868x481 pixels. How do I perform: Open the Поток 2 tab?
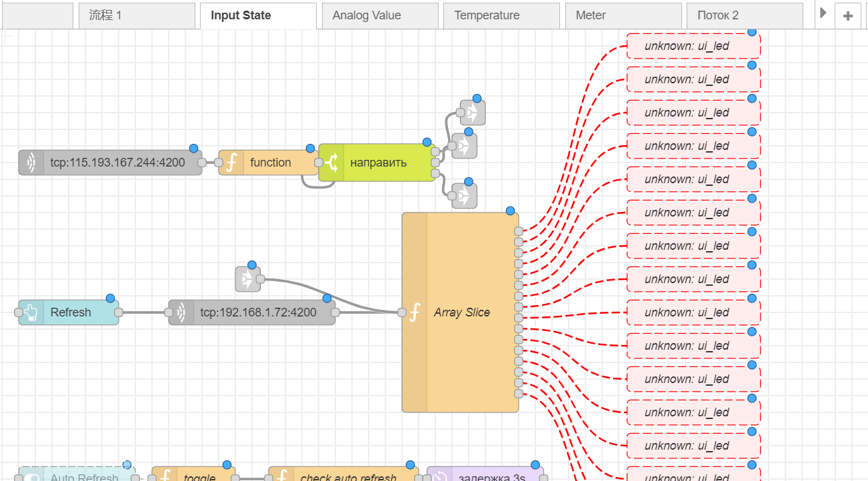click(x=718, y=15)
